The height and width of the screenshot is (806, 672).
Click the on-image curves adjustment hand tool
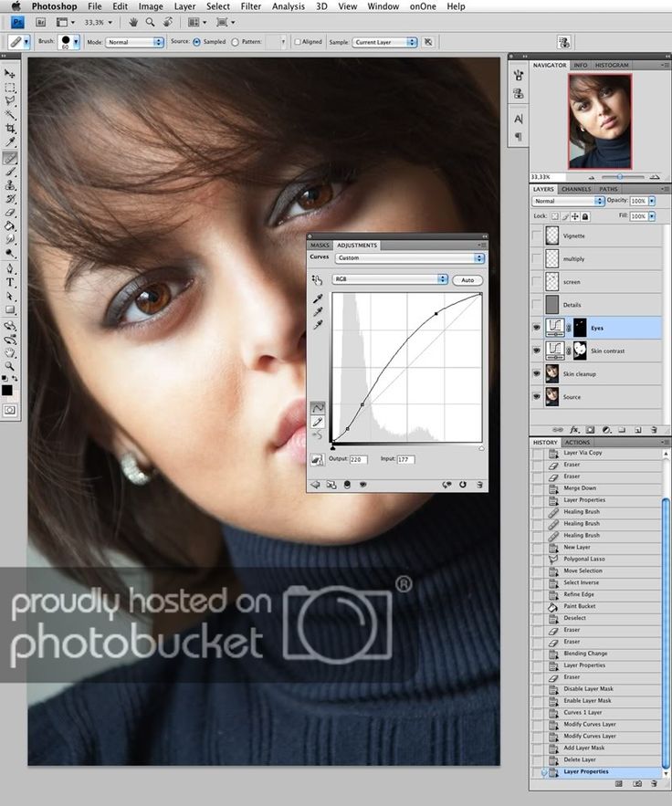(x=317, y=279)
